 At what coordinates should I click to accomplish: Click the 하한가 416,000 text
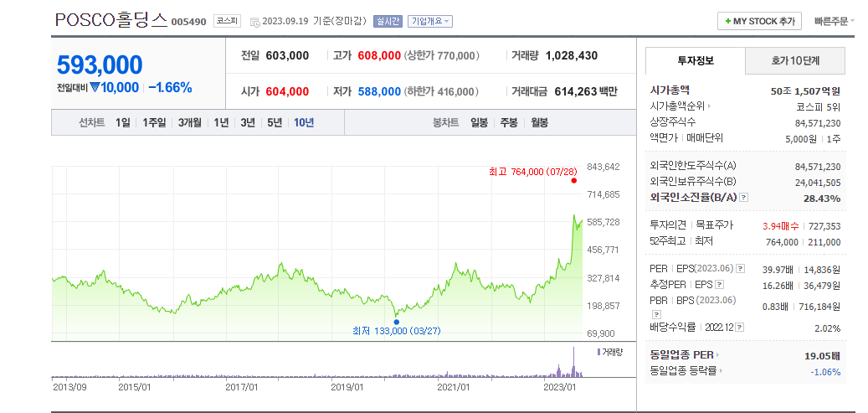(x=442, y=91)
